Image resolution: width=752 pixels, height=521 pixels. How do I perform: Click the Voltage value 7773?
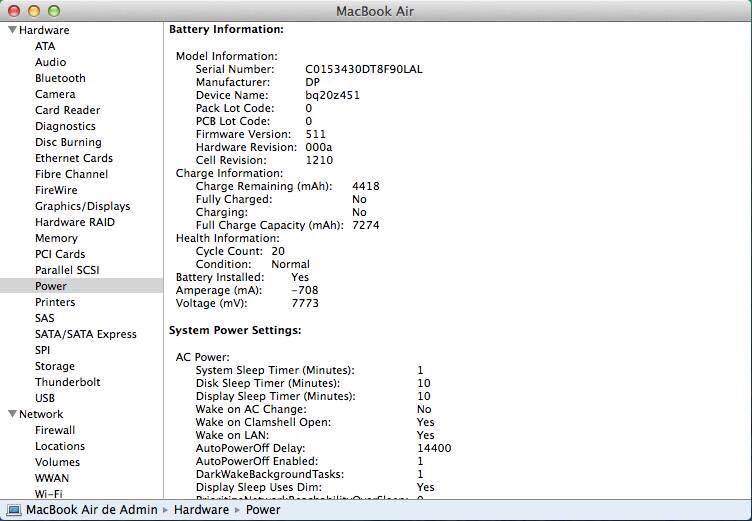305,303
